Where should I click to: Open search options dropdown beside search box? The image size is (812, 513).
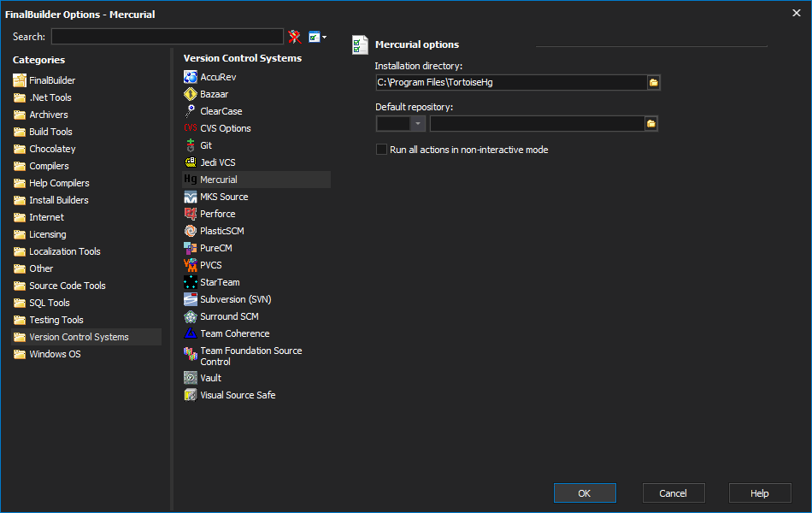[x=317, y=37]
